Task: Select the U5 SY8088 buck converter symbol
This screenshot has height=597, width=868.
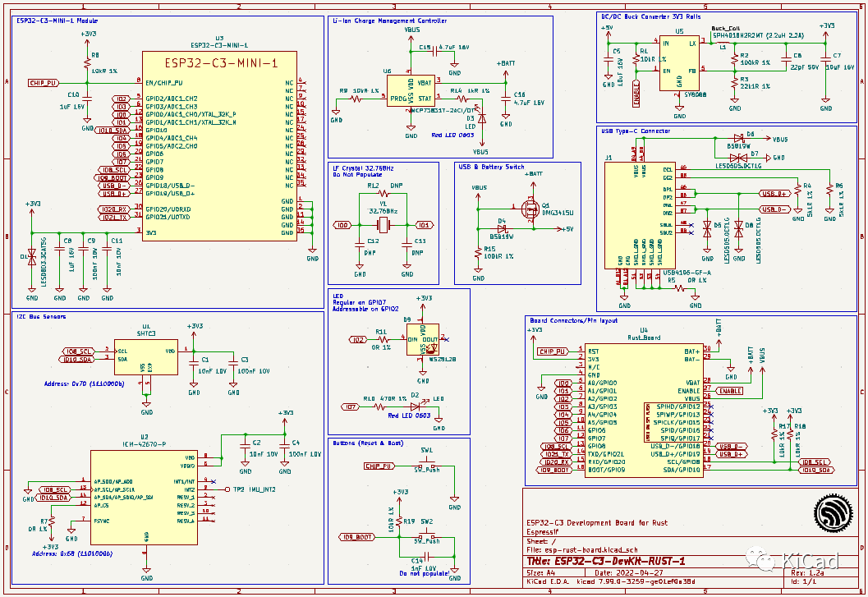Action: coord(678,64)
